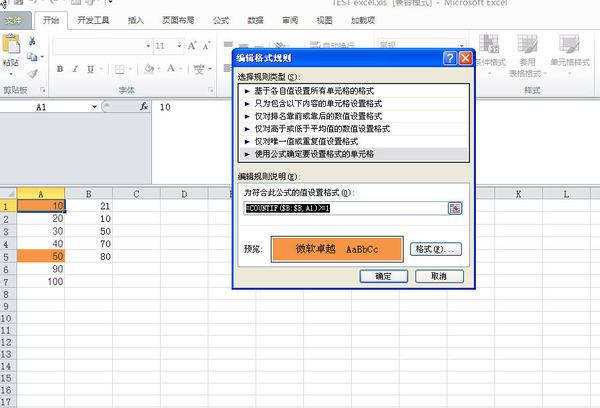Viewport: 600px width, 408px height.
Task: Open underline style dropdown arrow
Action: coord(101,69)
